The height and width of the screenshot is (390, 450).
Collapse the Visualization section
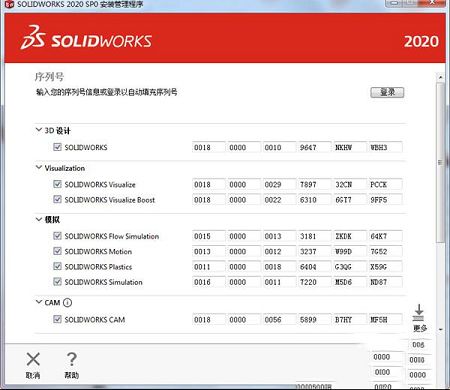coord(39,167)
